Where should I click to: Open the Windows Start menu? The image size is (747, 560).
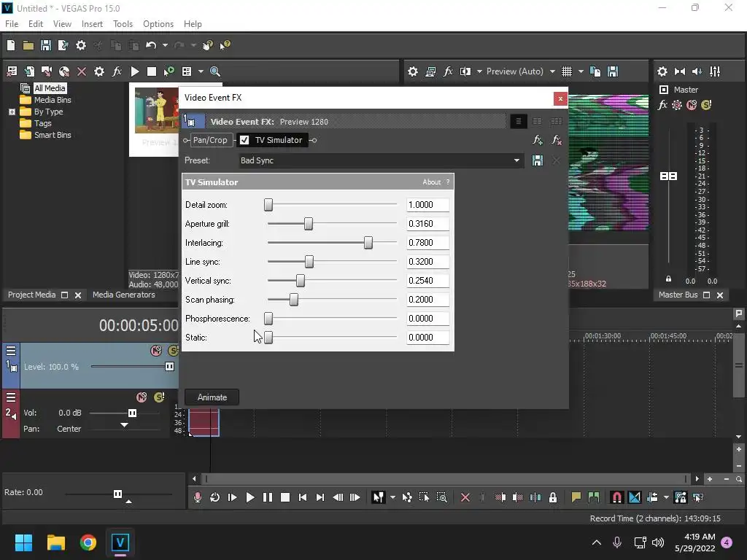pos(23,542)
